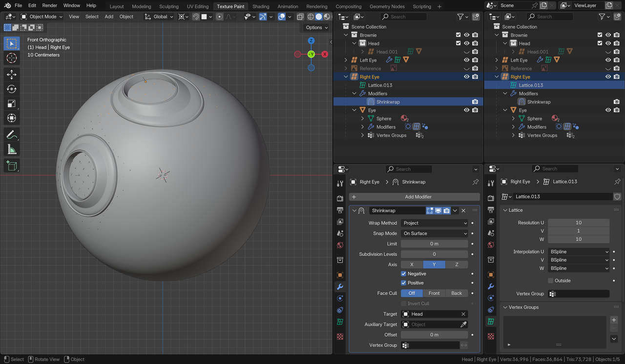Set the projection Axis to Z
This screenshot has width=625, height=364.
pos(457,264)
